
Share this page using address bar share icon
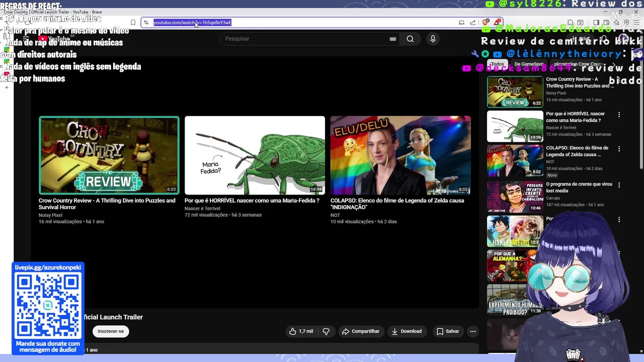(472, 22)
